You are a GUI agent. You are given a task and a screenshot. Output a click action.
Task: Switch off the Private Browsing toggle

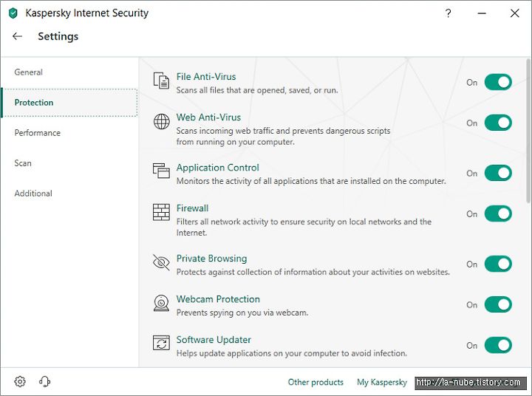tap(498, 264)
